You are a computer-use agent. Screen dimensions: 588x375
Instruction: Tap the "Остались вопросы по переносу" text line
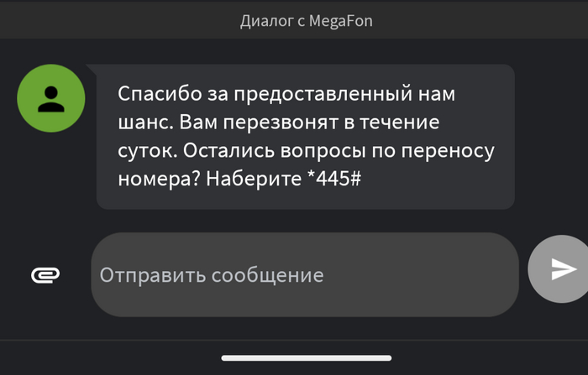click(339, 151)
